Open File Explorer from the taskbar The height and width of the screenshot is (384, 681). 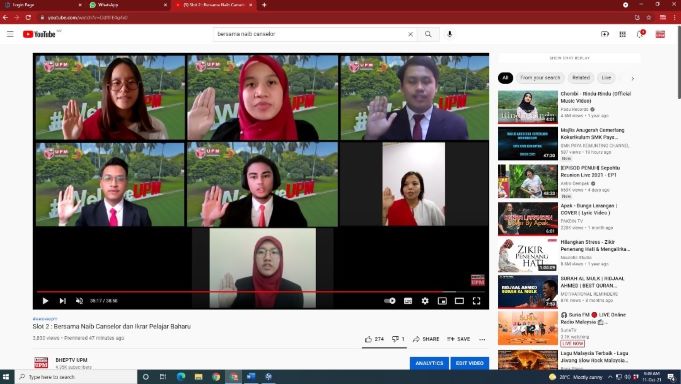pyautogui.click(x=198, y=377)
